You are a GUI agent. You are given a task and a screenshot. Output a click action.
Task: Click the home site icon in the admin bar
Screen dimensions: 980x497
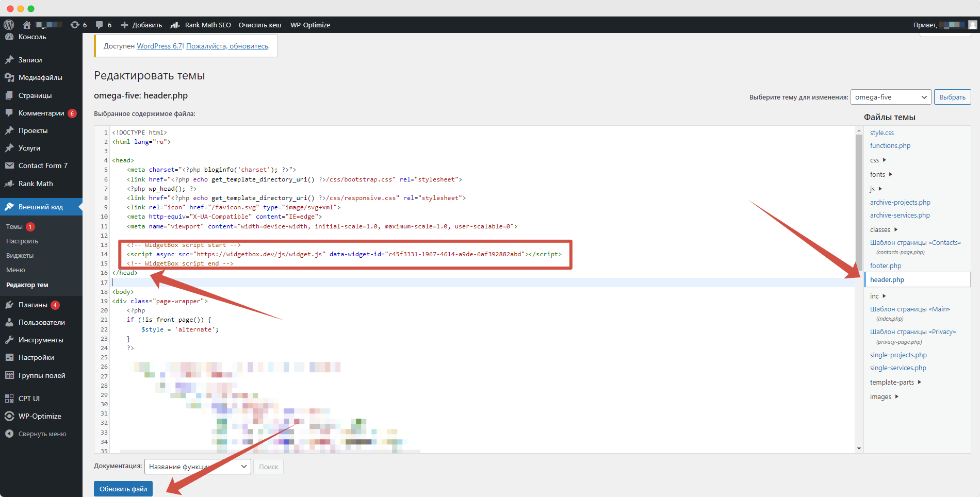(27, 25)
